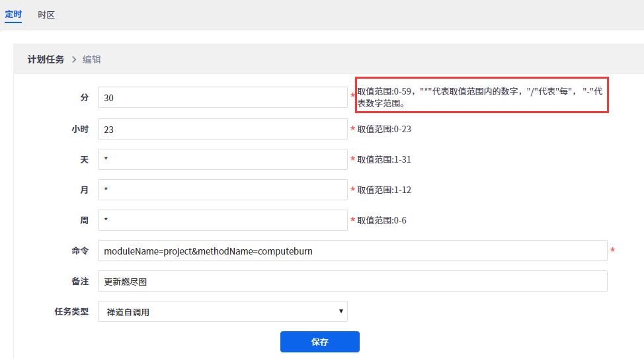The height and width of the screenshot is (359, 644).
Task: Switch to the 定时 tab
Action: (x=13, y=15)
